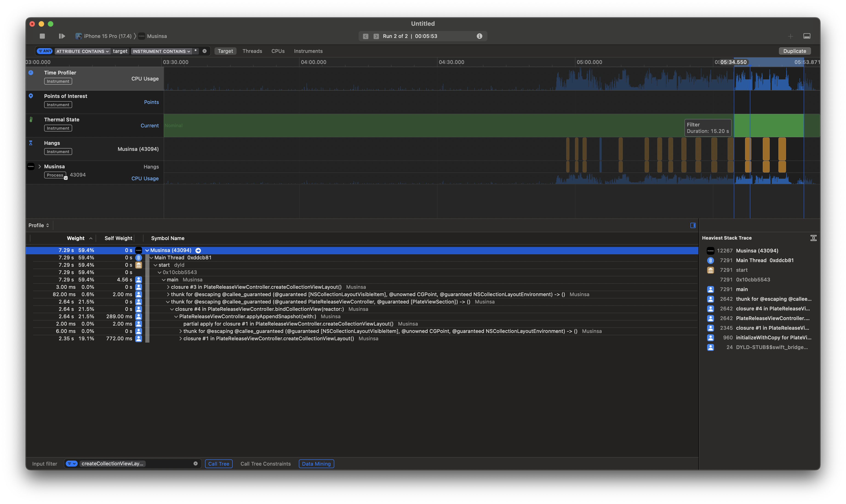Expand closure #3 createCollectionViewLayout row
The height and width of the screenshot is (504, 846).
pyautogui.click(x=168, y=287)
